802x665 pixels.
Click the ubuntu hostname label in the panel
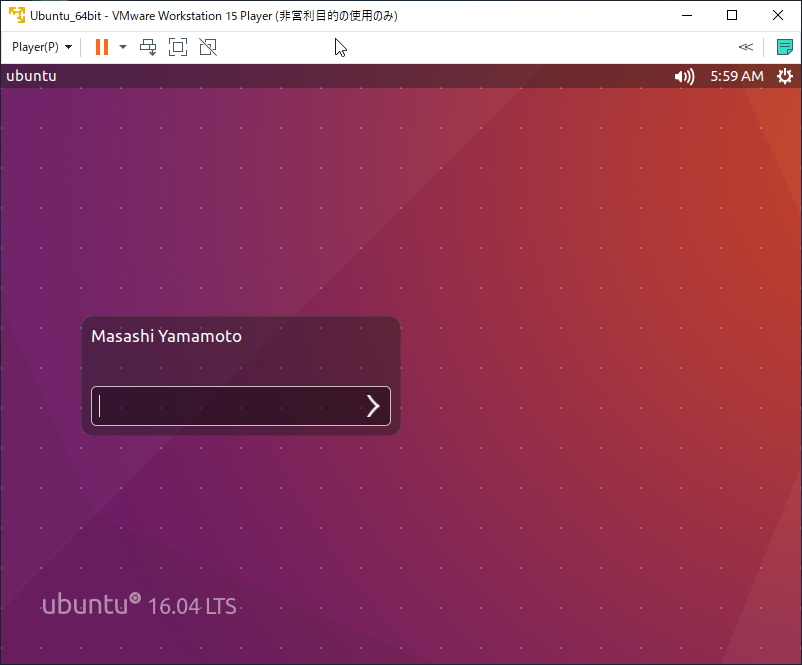click(x=31, y=76)
